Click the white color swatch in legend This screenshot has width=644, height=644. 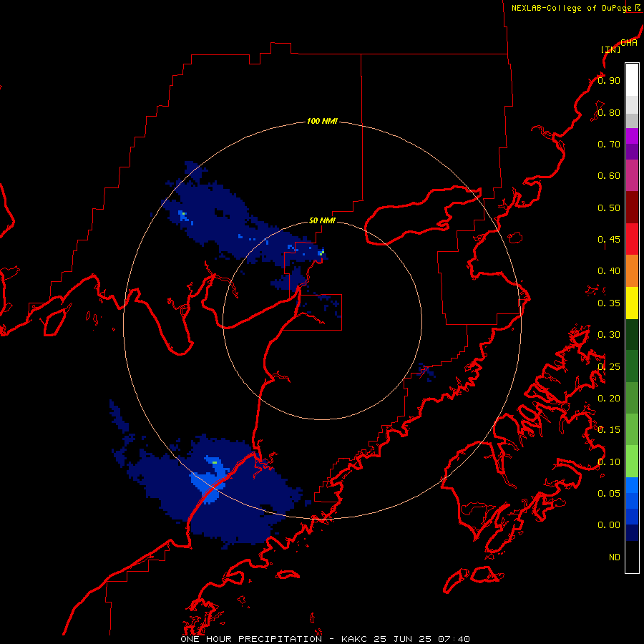[x=632, y=80]
